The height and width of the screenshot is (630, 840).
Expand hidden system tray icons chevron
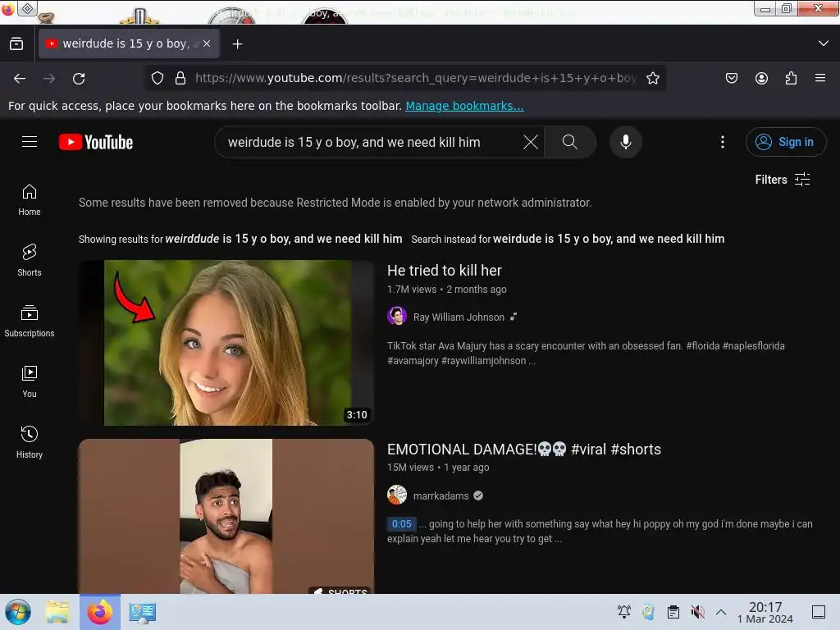coord(721,612)
